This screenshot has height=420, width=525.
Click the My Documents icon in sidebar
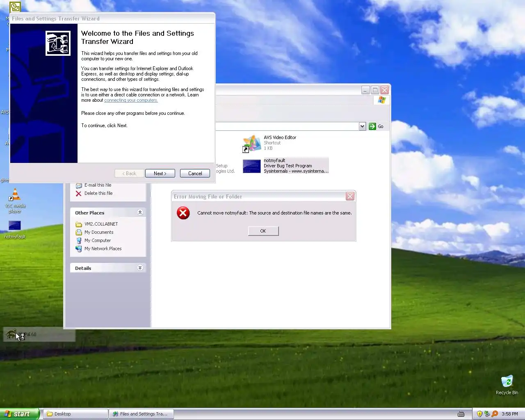point(79,232)
